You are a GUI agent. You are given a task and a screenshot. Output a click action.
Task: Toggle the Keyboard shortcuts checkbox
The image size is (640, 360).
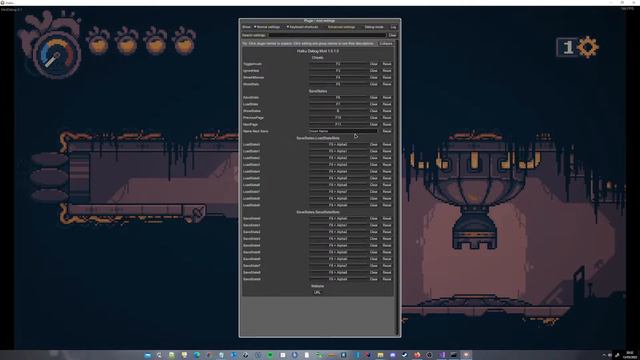(x=302, y=27)
